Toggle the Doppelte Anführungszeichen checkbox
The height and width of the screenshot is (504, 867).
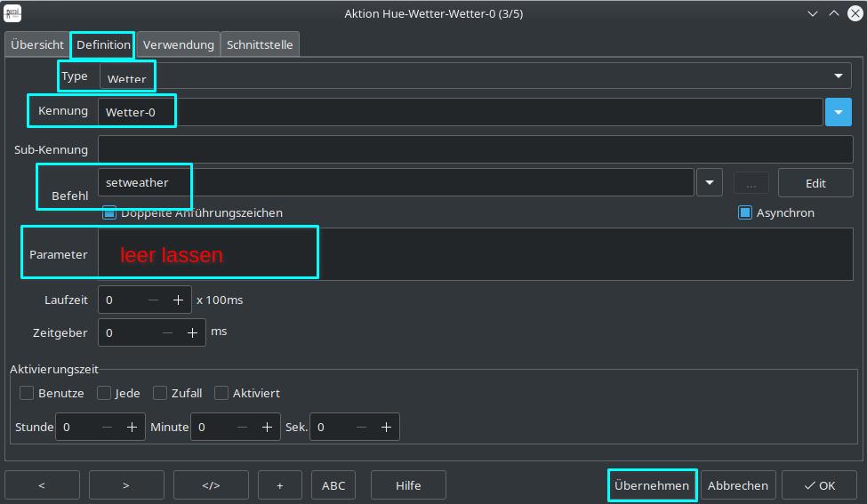(109, 212)
